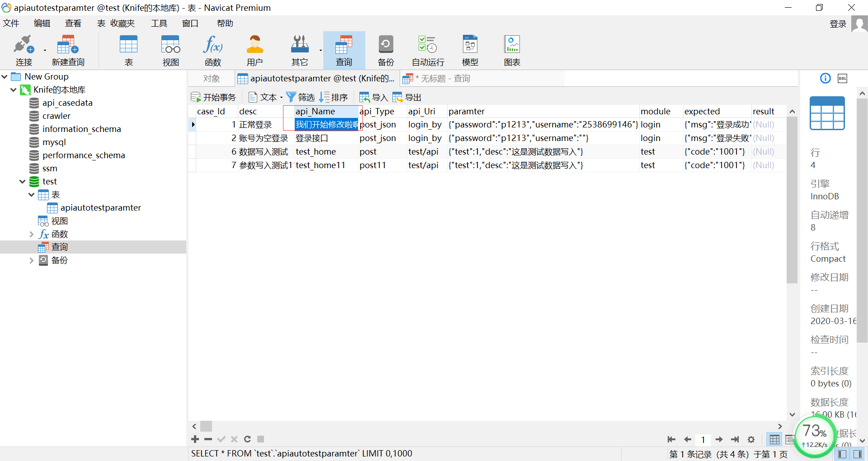Click the paramter column header
The width and height of the screenshot is (868, 461).
point(542,111)
